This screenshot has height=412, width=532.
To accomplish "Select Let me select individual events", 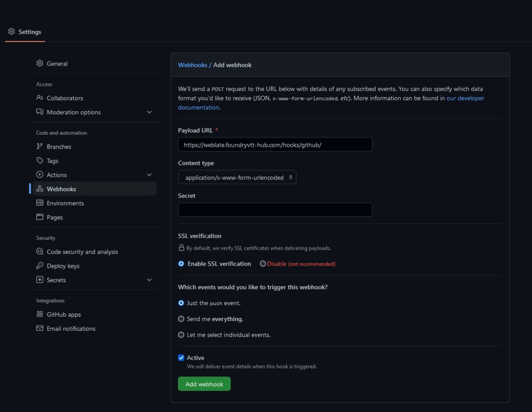I will (x=181, y=335).
